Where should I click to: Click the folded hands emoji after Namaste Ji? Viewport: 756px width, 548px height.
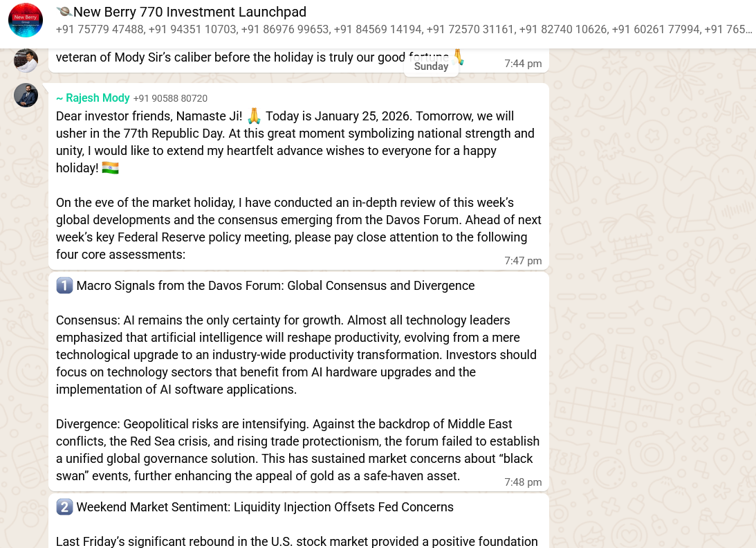click(x=255, y=116)
